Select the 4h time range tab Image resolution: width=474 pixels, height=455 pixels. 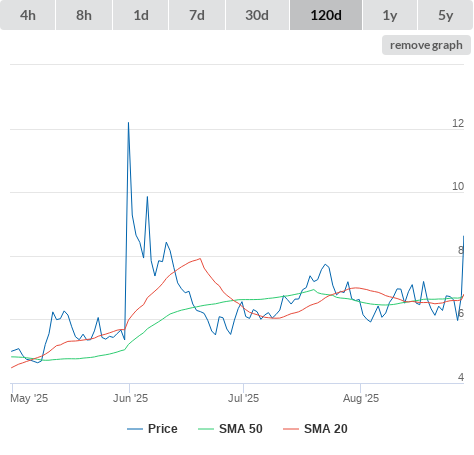coord(28,15)
